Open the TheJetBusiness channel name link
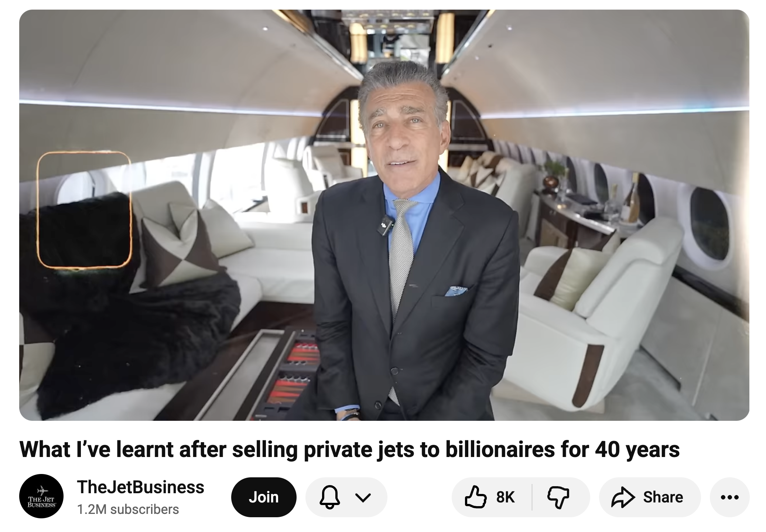Viewport: 766px width, 532px height. (x=140, y=487)
